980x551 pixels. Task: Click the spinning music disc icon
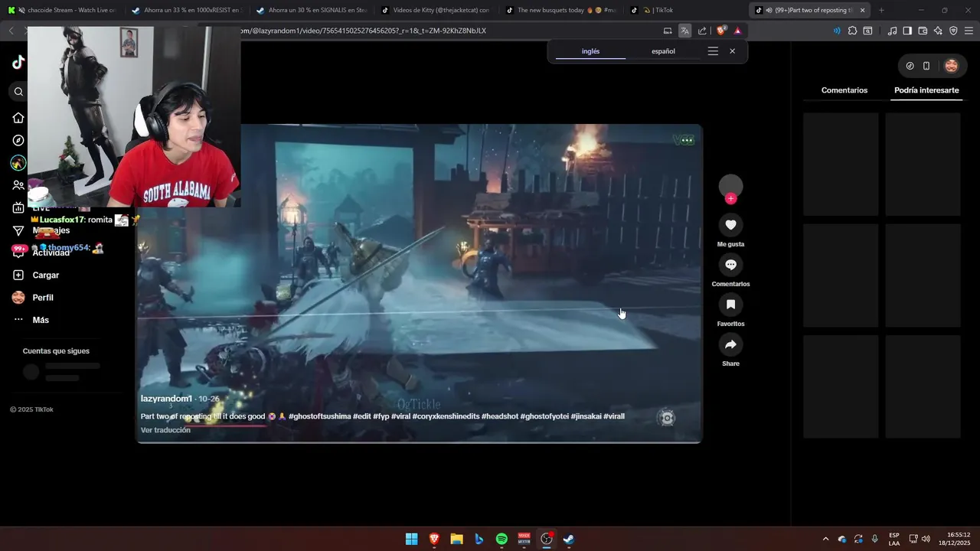coord(667,418)
